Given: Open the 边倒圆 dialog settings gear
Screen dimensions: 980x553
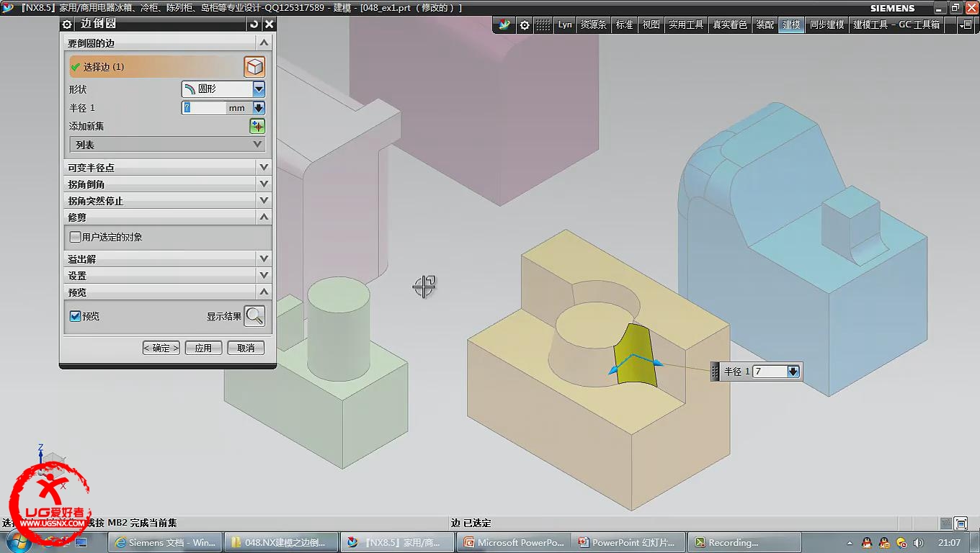Looking at the screenshot, I should [67, 24].
